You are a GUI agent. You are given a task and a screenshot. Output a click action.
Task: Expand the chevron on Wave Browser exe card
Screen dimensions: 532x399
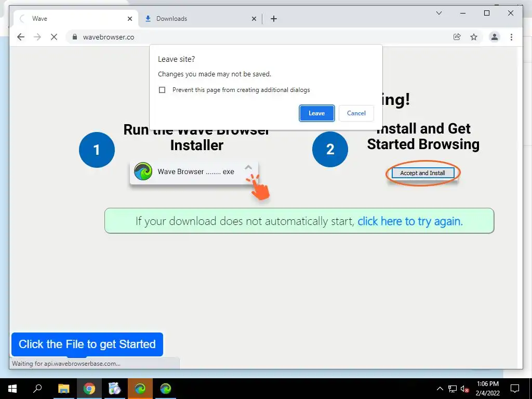coord(248,167)
